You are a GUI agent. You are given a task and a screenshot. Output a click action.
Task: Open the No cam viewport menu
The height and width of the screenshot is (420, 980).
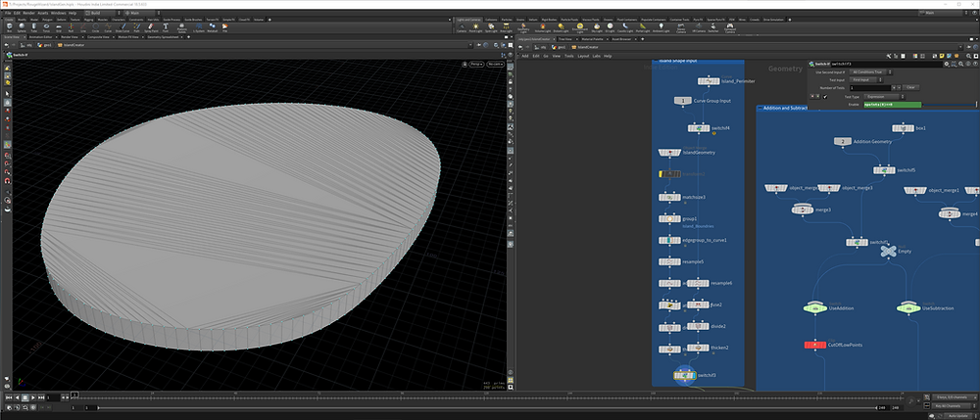pyautogui.click(x=495, y=65)
